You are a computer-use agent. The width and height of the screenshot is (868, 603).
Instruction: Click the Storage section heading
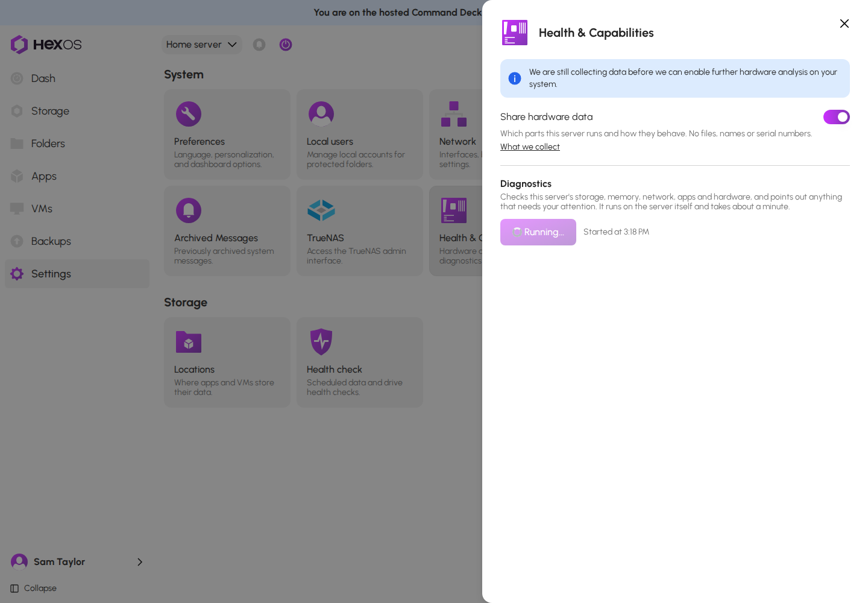pos(186,303)
